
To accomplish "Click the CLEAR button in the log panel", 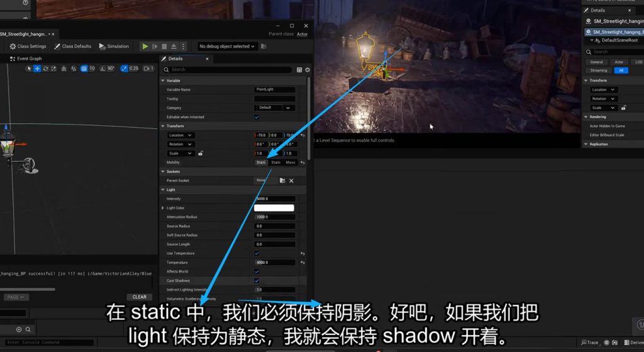I will [x=140, y=297].
